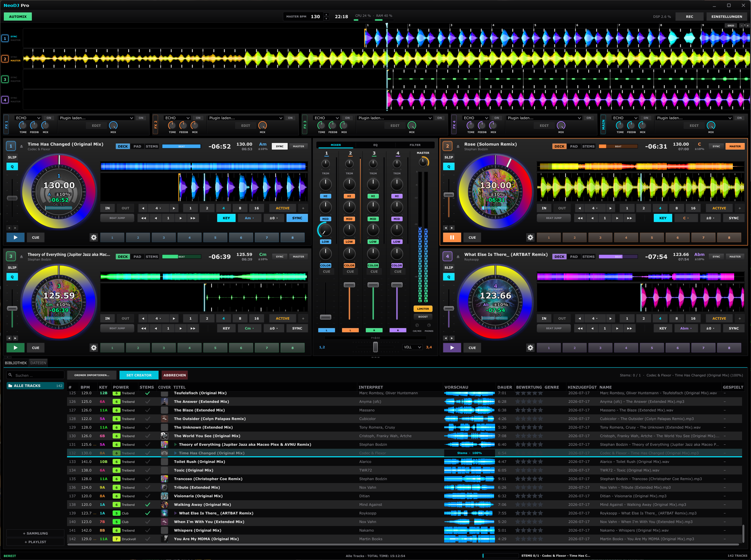
Task: Add loop plus button on deck 1
Action: coord(303,208)
